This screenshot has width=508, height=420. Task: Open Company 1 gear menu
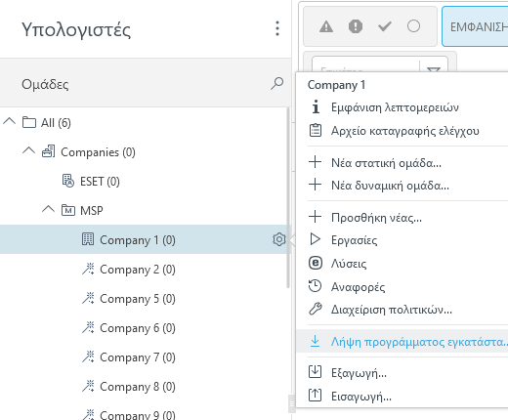click(x=279, y=239)
